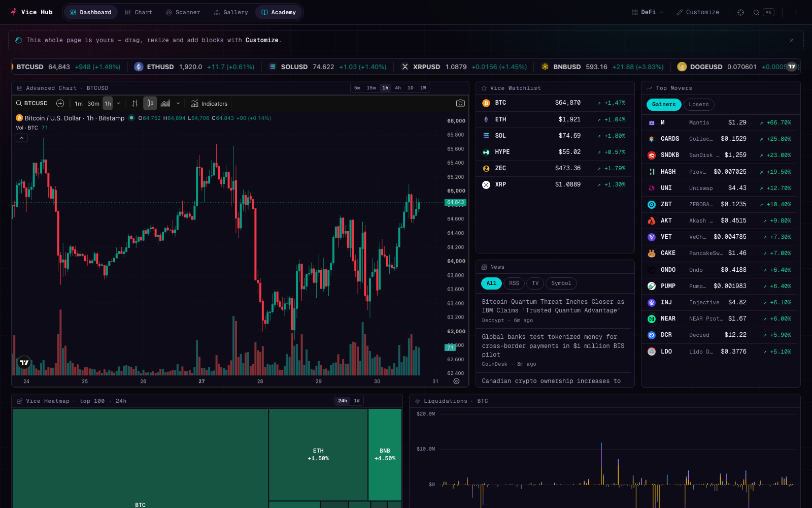Filter News by All
The height and width of the screenshot is (508, 812).
click(491, 283)
